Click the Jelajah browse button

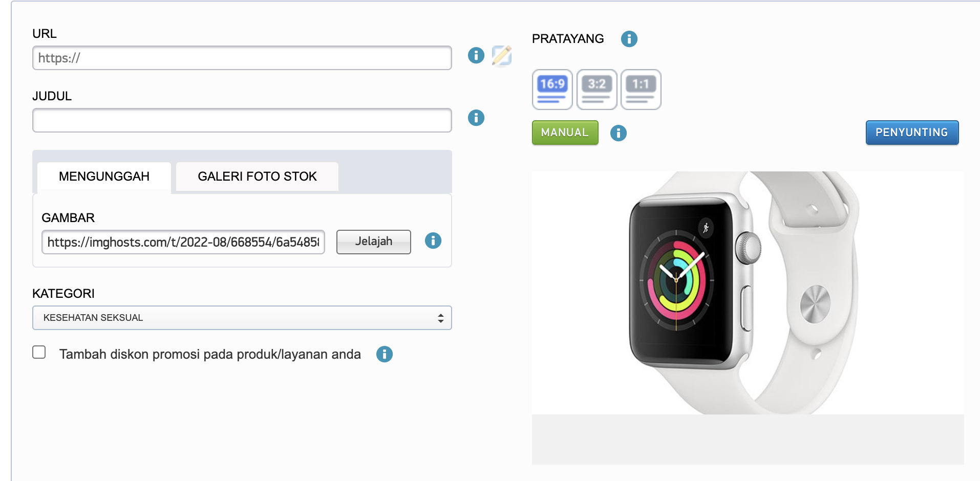[373, 242]
